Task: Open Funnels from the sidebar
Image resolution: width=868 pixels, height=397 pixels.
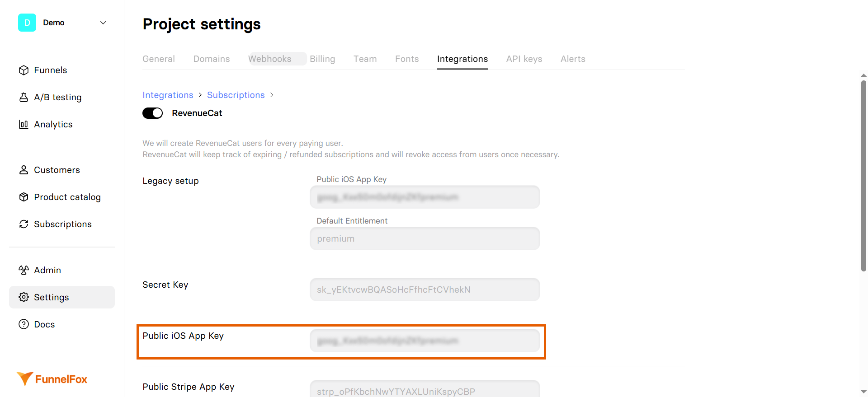Action: [62, 70]
